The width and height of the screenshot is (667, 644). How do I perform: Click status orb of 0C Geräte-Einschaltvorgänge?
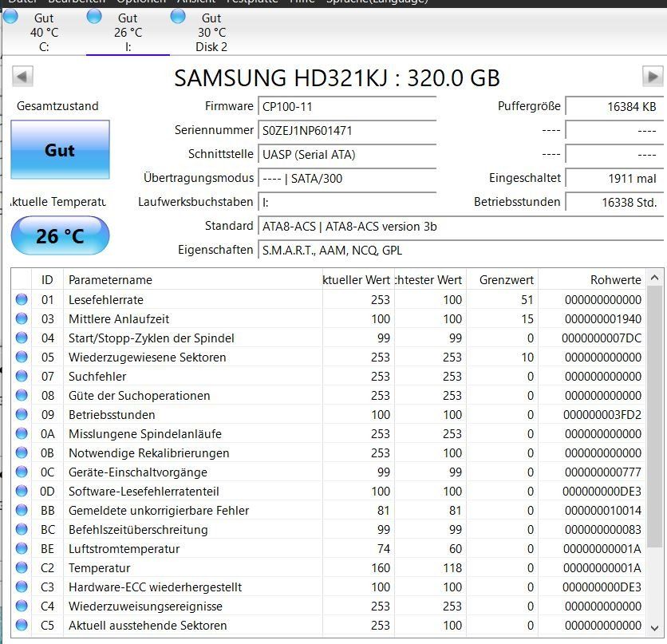point(22,472)
